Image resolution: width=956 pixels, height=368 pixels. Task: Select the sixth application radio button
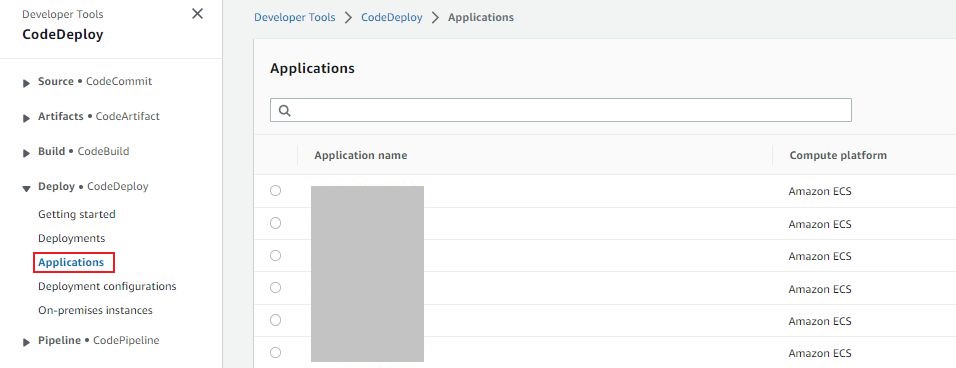[x=276, y=352]
